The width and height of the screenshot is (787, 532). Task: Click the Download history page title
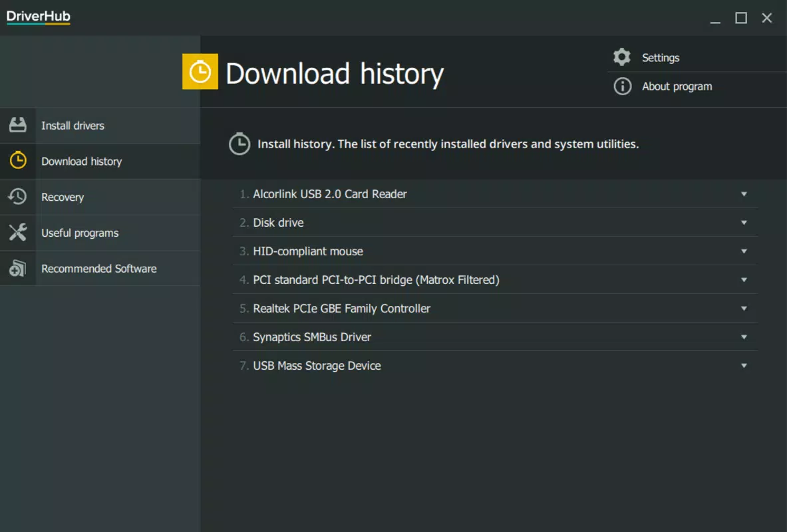pos(334,74)
